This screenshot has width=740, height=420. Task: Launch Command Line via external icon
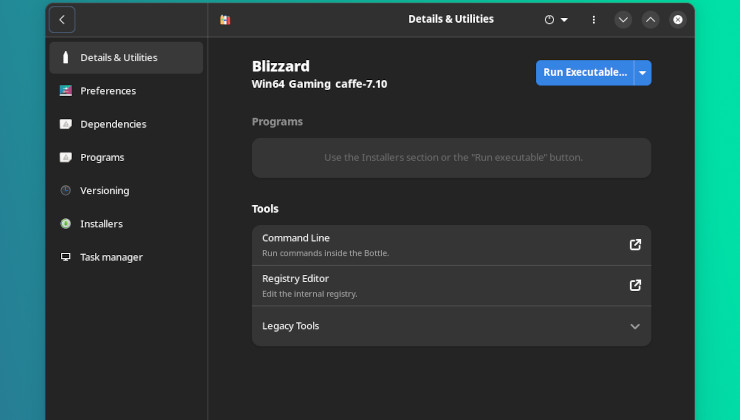click(635, 245)
